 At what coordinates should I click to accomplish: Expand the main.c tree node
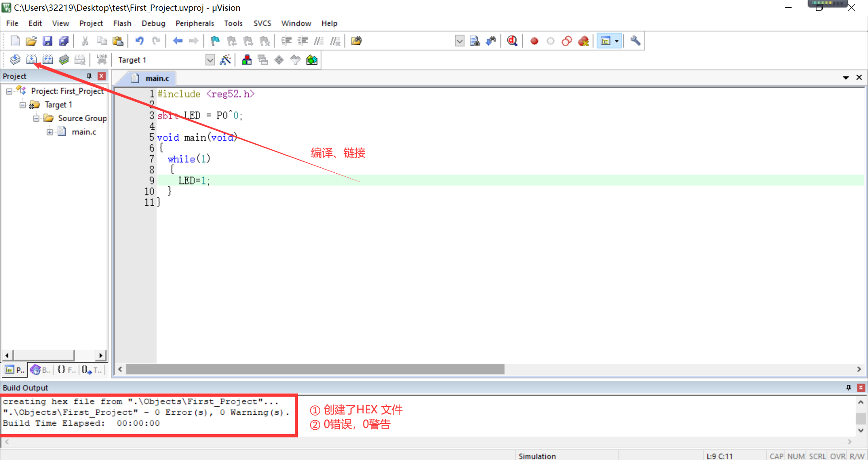(50, 132)
